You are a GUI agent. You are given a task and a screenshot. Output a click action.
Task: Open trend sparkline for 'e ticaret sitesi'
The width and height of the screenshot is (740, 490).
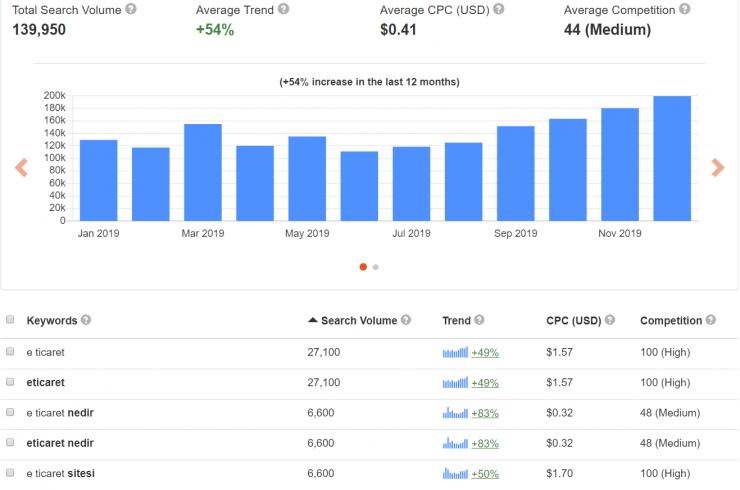coord(455,473)
